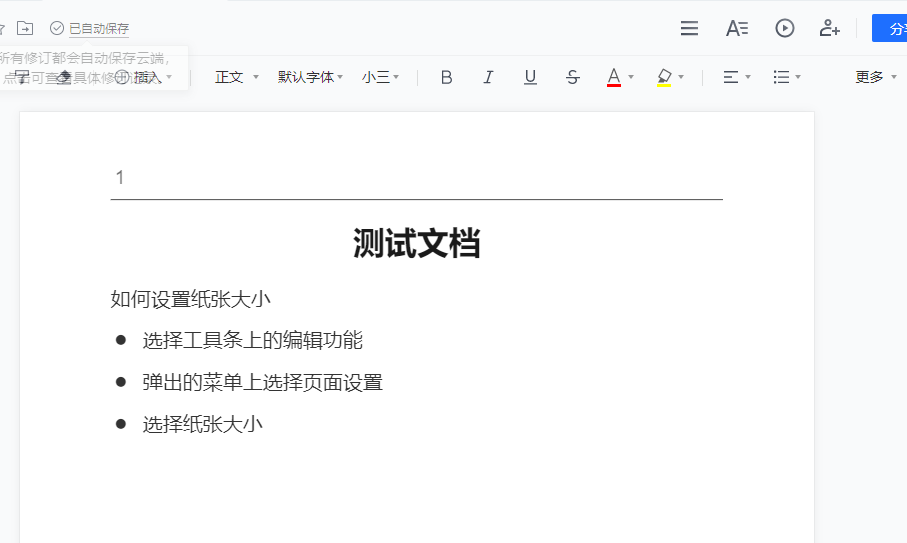This screenshot has width=907, height=543.
Task: Open the 更多 menu
Action: 875,77
